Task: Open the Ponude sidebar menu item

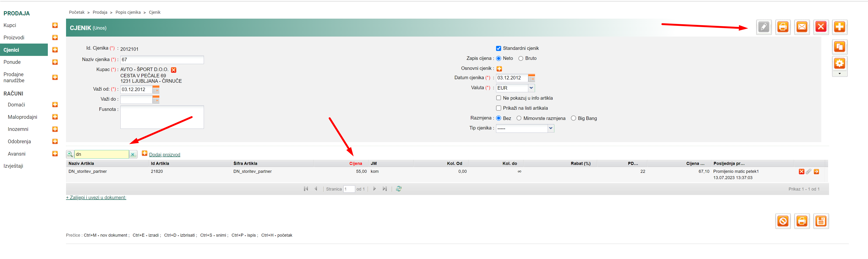Action: tap(12, 62)
